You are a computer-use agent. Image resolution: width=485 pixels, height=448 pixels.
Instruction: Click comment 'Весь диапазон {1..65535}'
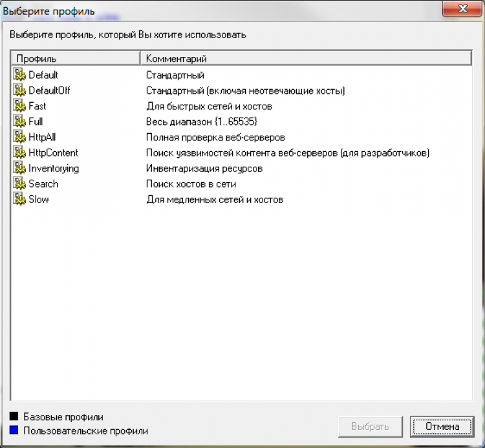pos(202,122)
